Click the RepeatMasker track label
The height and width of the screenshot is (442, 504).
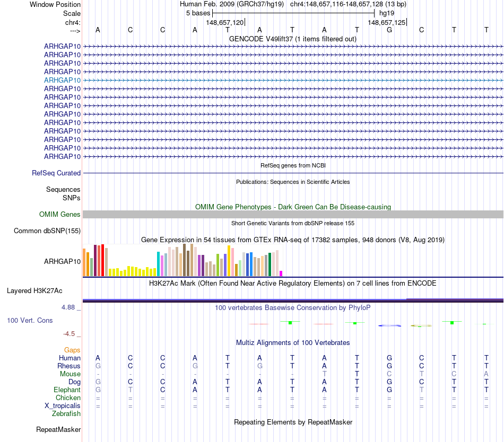pos(58,429)
